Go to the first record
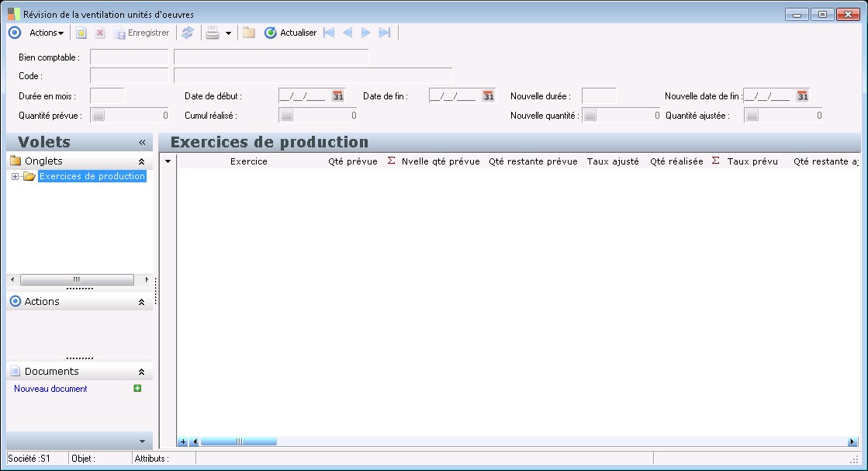 point(329,33)
